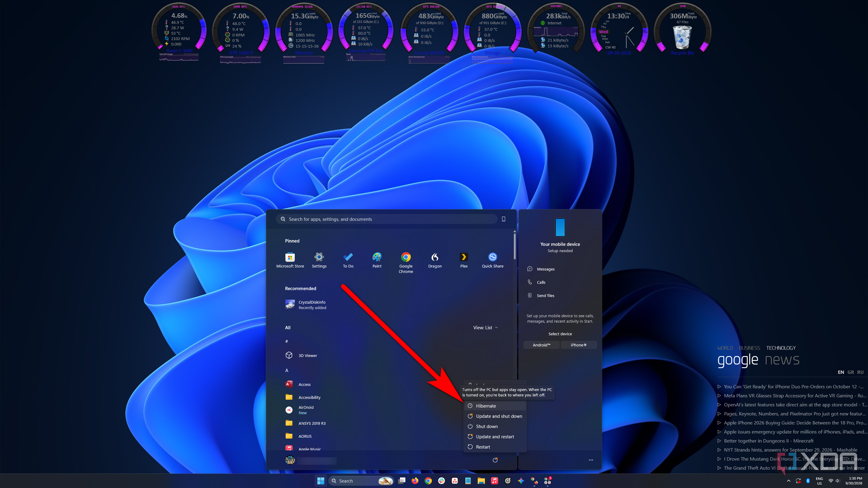The height and width of the screenshot is (488, 868).
Task: Click the taskbar Search box
Action: pos(361,480)
